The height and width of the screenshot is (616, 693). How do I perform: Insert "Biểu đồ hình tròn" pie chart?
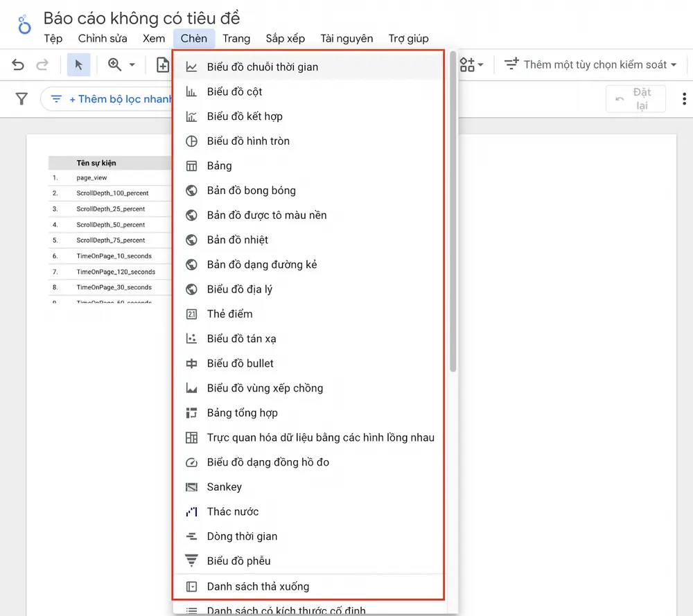(308, 141)
